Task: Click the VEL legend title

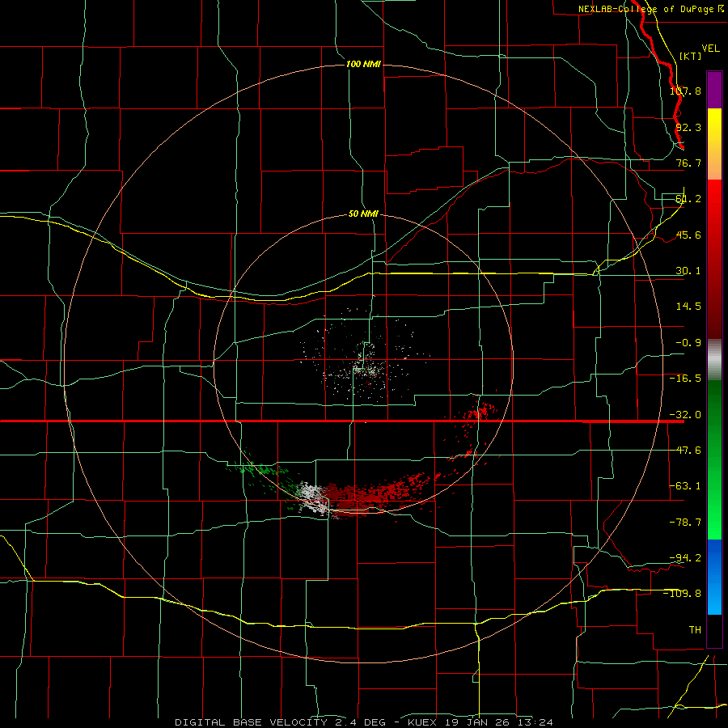Action: point(710,49)
